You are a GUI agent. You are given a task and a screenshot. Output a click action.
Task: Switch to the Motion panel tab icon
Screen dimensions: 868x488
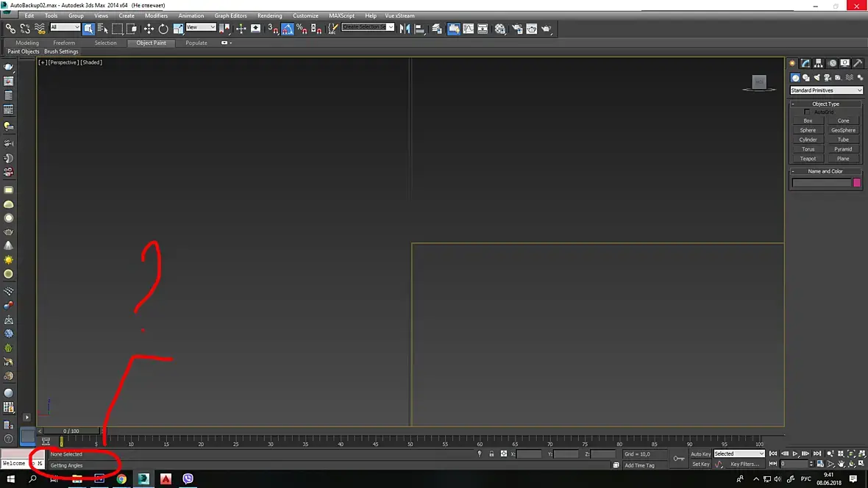(832, 63)
